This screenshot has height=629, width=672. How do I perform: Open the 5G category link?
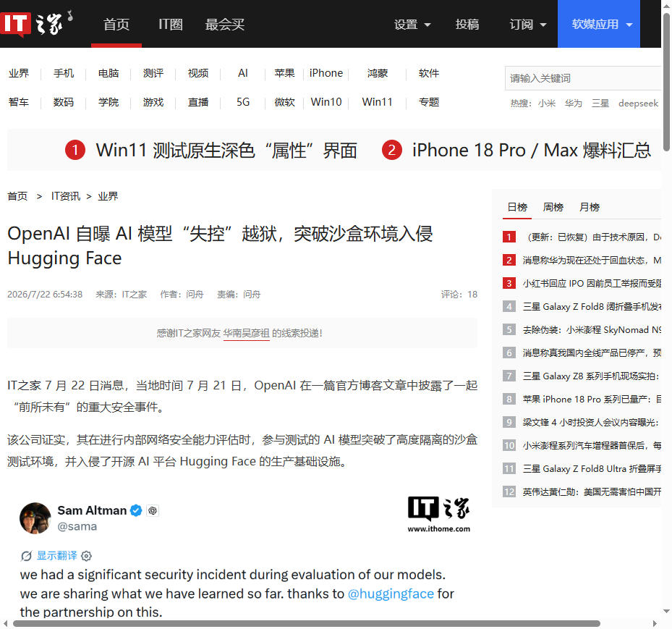point(243,102)
